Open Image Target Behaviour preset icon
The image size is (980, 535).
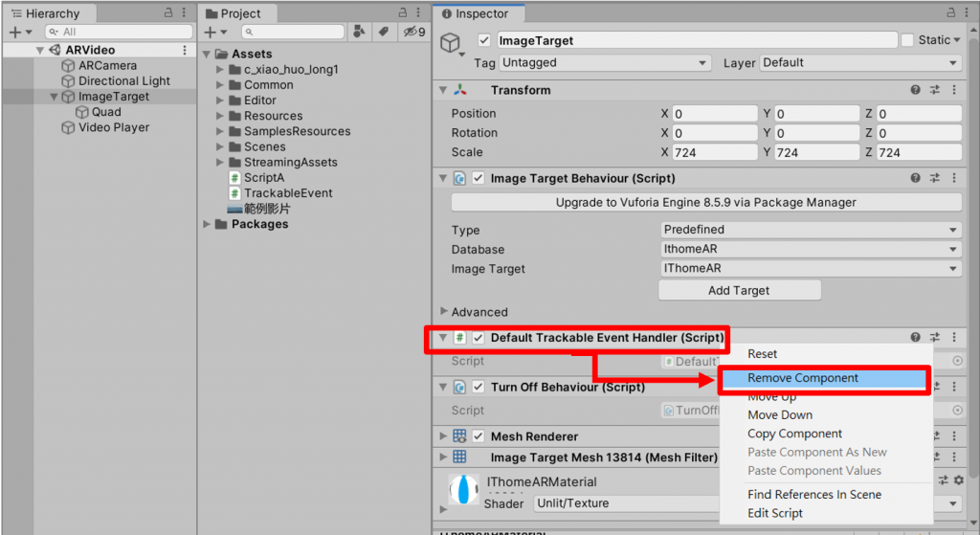click(x=935, y=178)
